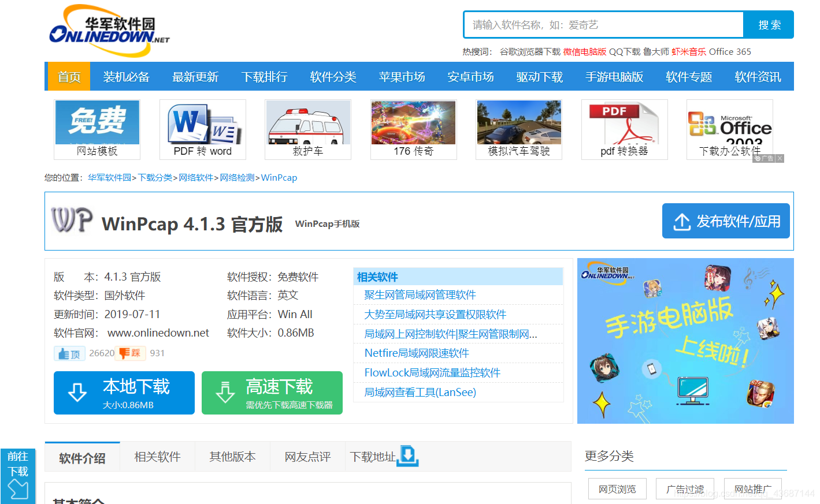
Task: Click breadcrumb WinPcap
Action: click(279, 178)
